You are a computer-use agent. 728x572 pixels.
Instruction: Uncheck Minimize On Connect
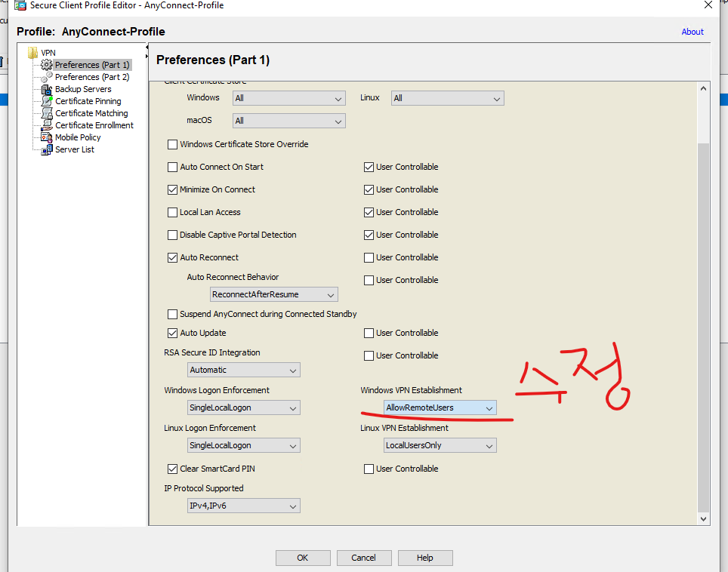pyautogui.click(x=172, y=189)
